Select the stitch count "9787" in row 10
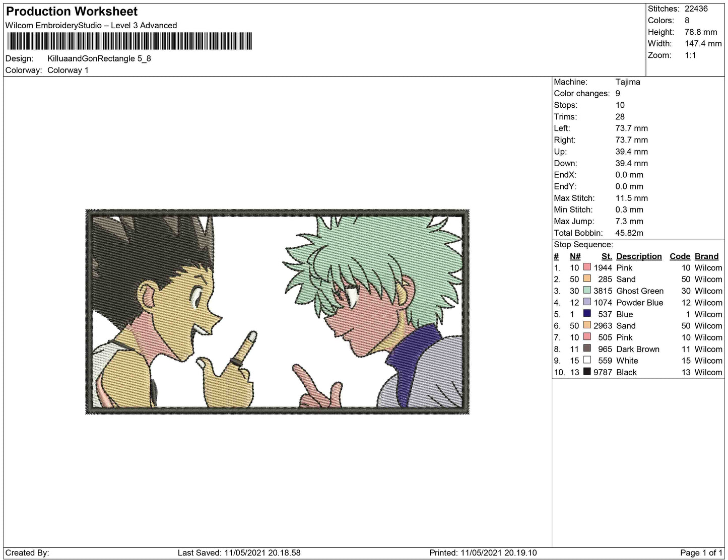Viewport: 728px width, 560px height. tap(603, 372)
